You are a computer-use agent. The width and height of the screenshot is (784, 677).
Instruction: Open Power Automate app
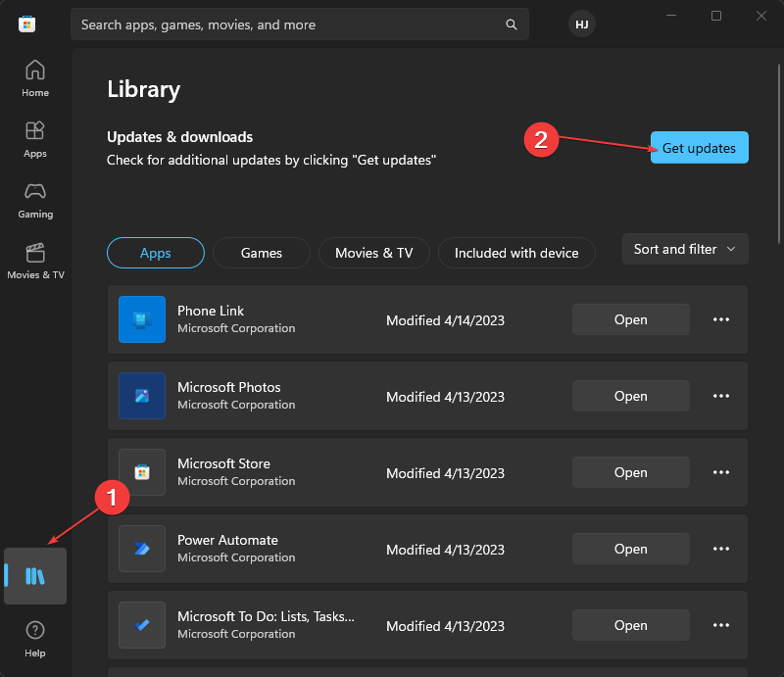[630, 549]
